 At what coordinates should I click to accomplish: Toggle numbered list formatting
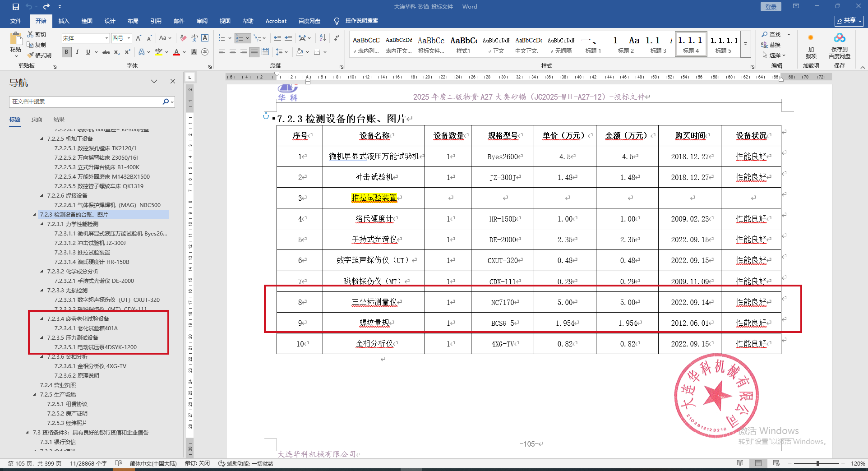point(240,38)
